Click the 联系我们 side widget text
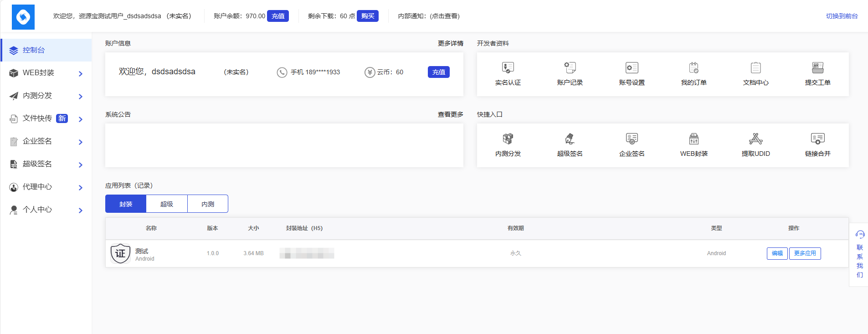The width and height of the screenshot is (868, 334). tap(860, 261)
